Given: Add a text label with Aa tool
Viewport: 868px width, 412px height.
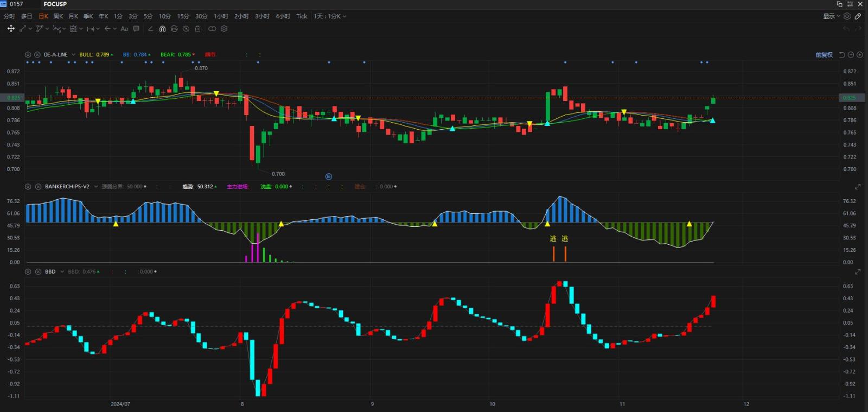Looking at the screenshot, I should click(124, 29).
